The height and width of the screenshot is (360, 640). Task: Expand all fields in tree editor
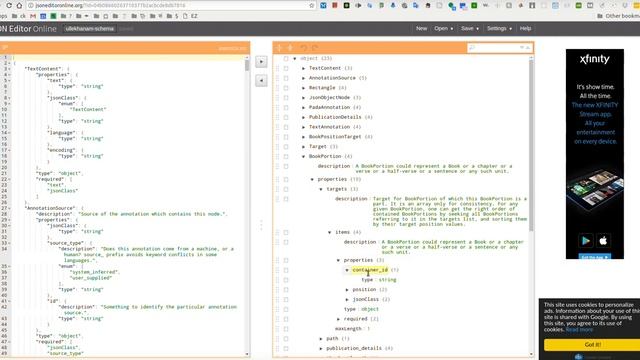click(x=279, y=48)
